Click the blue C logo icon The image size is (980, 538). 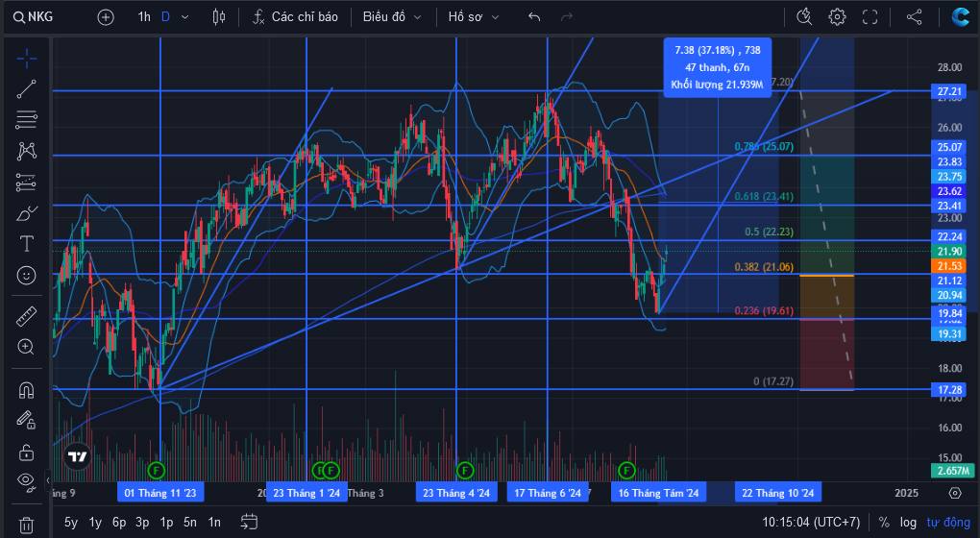click(x=960, y=17)
